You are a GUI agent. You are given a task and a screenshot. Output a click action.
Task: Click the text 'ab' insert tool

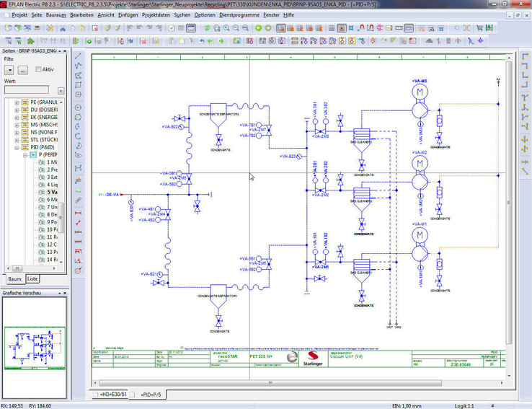coord(79,180)
